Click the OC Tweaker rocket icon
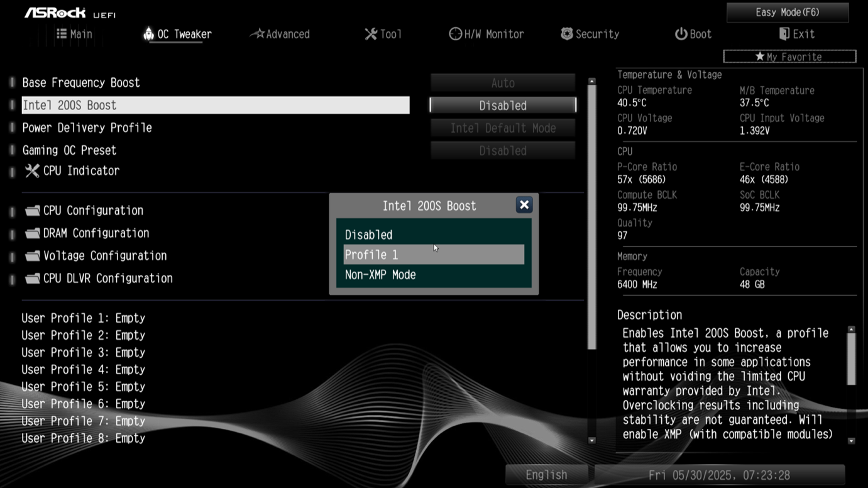The width and height of the screenshot is (868, 488). pyautogui.click(x=148, y=34)
